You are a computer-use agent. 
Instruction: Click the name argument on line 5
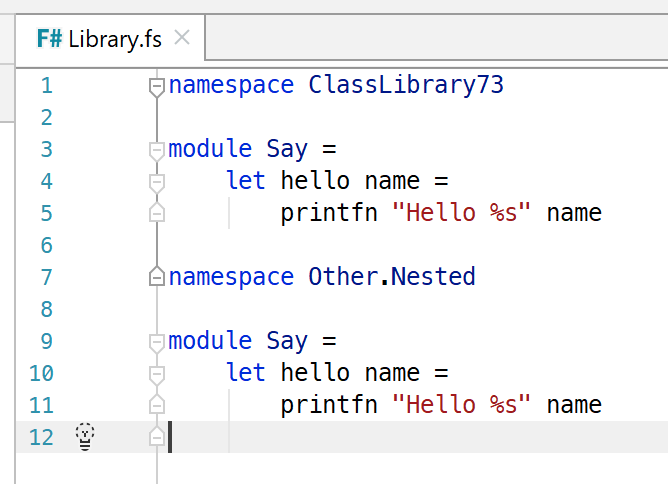point(574,213)
